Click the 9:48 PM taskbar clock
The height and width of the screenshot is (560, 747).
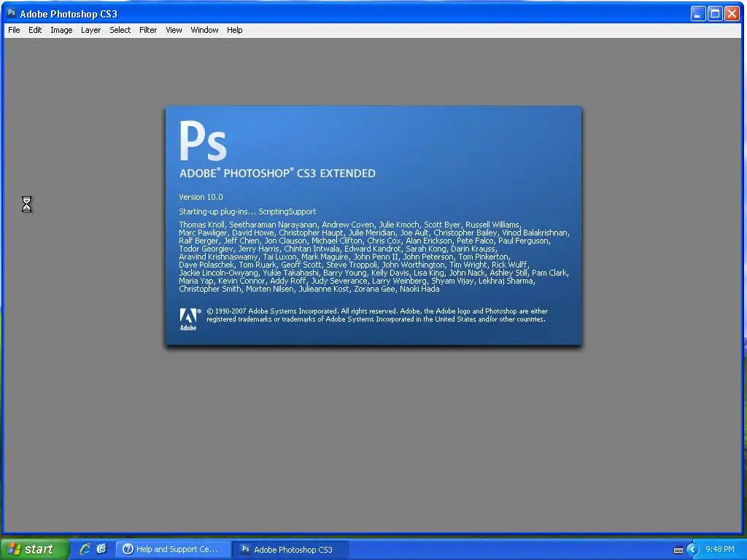pos(720,549)
